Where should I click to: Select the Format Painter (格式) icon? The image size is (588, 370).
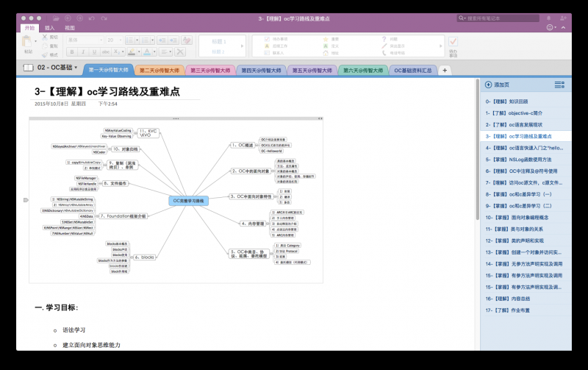(44, 54)
